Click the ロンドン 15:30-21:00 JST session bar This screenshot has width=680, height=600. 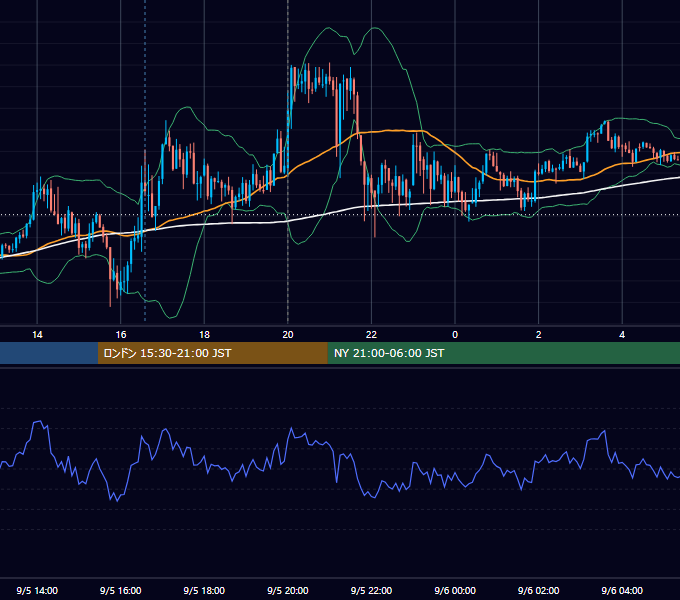[x=212, y=353]
